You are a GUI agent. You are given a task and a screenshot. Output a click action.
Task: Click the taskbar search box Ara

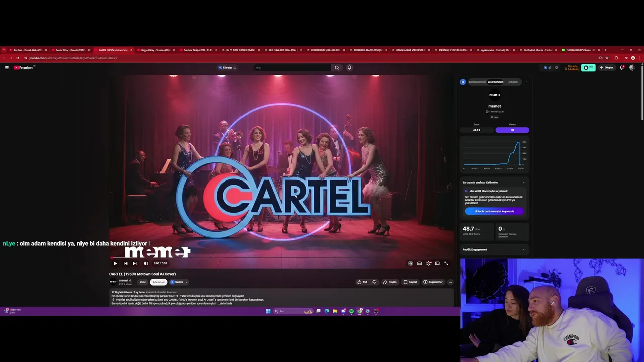[x=293, y=311]
